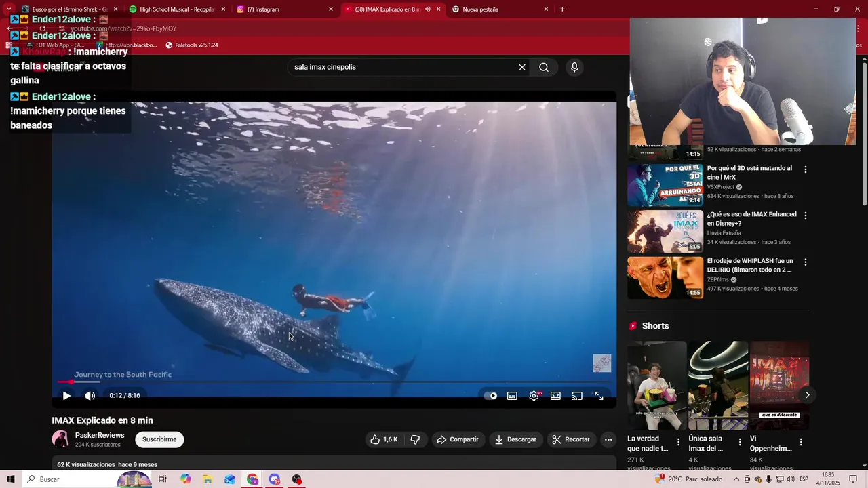Image resolution: width=868 pixels, height=488 pixels.
Task: Dislike the video
Action: coord(415,439)
